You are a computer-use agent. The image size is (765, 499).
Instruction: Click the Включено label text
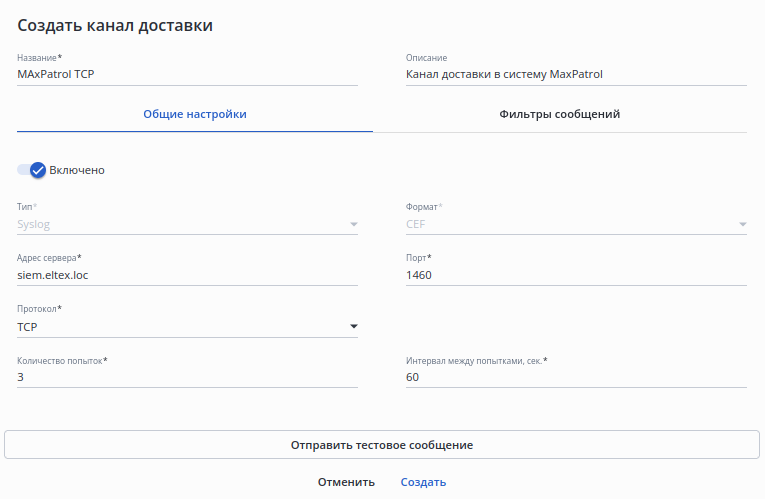tap(77, 170)
